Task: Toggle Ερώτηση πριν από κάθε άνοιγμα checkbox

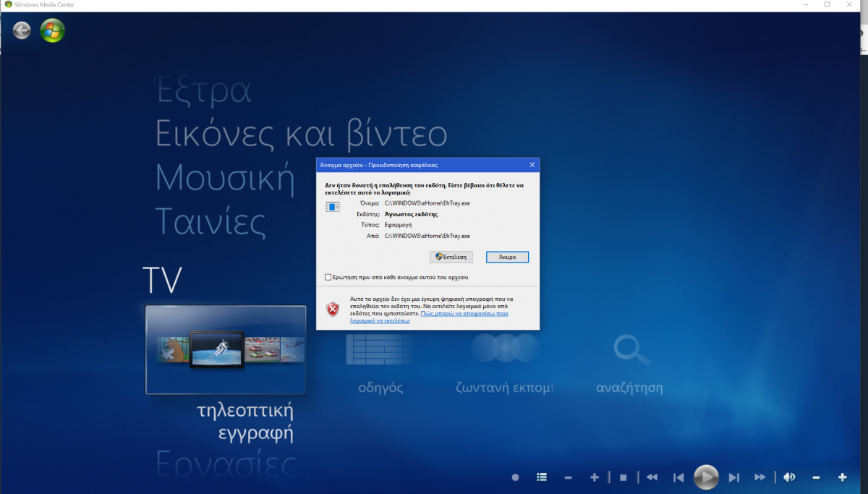Action: coord(328,277)
